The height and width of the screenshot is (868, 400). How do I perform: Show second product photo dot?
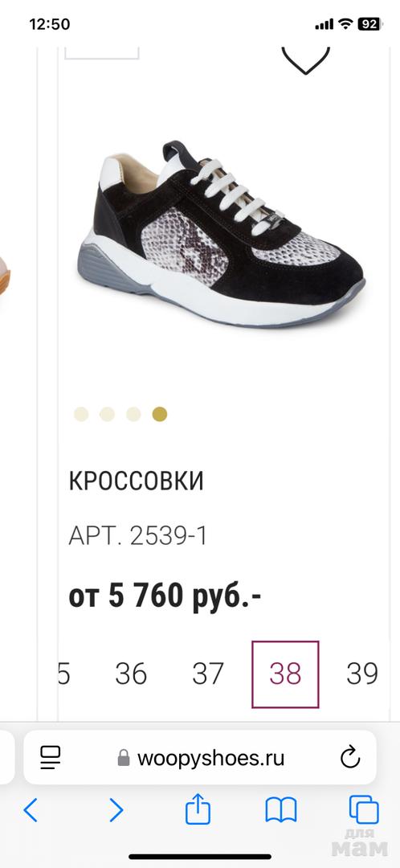[x=108, y=414]
